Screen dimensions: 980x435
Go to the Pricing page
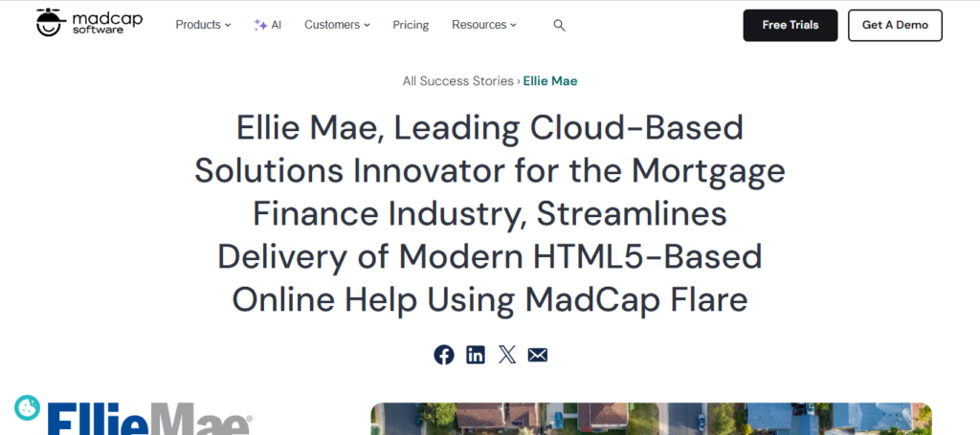[x=411, y=25]
